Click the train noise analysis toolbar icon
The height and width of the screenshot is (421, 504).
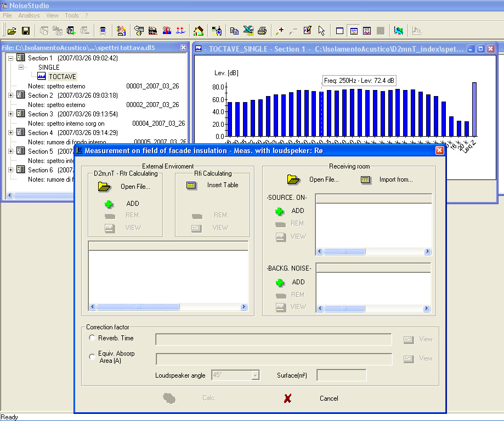pos(152,31)
